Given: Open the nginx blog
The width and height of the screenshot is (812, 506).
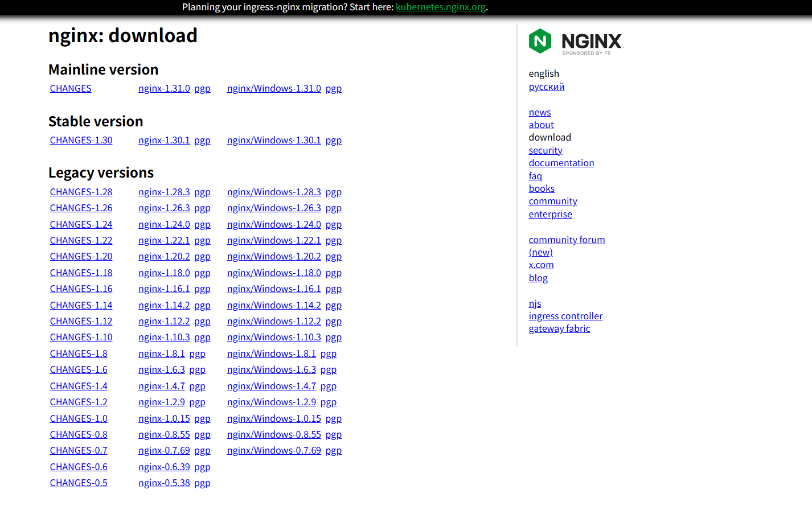Looking at the screenshot, I should point(538,278).
